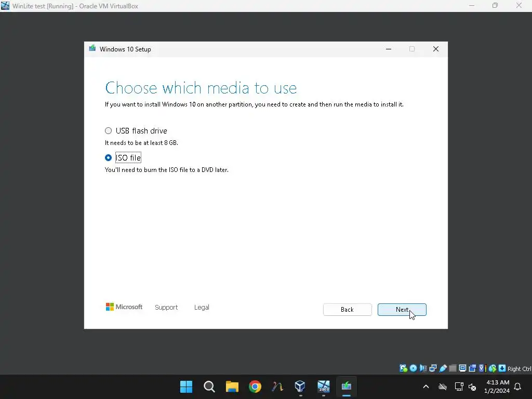Launch Google Chrome from taskbar
Screen dimensions: 532x399
pyautogui.click(x=255, y=387)
